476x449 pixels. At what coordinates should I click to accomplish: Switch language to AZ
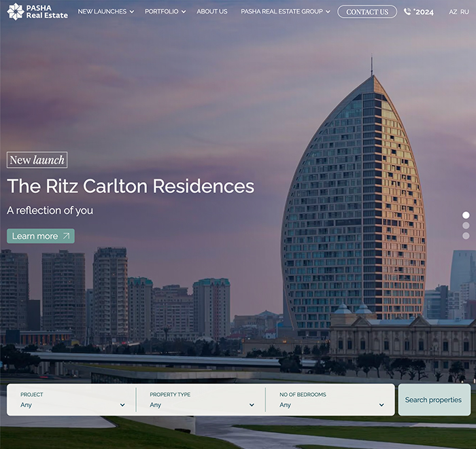tap(453, 12)
